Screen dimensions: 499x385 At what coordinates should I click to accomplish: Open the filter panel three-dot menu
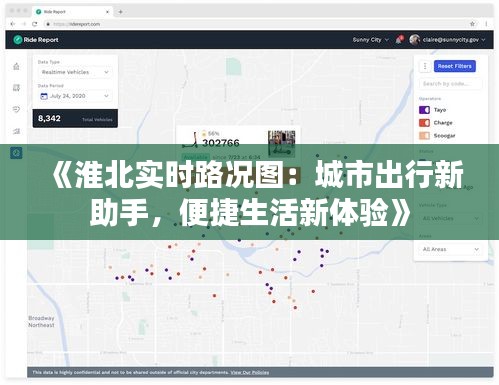point(425,66)
